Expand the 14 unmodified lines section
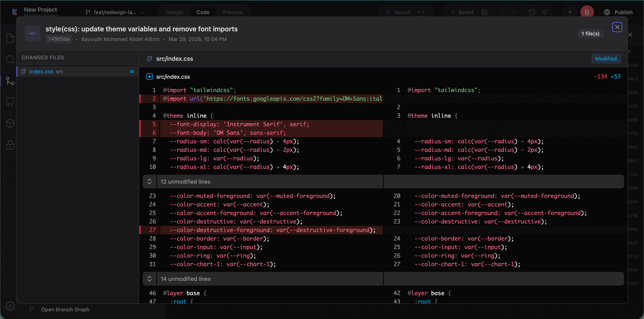 149,279
